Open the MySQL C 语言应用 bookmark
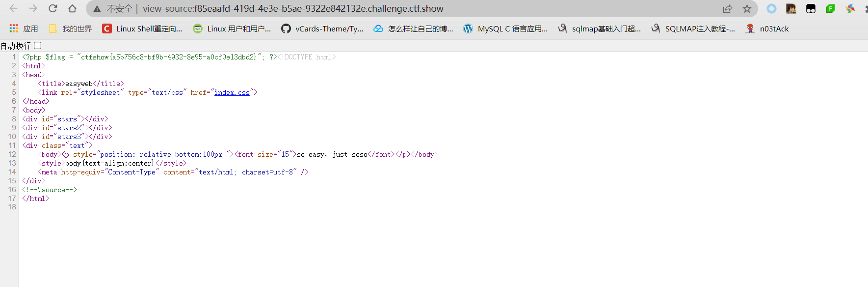Viewport: 868px width, 287px height. pyautogui.click(x=505, y=29)
